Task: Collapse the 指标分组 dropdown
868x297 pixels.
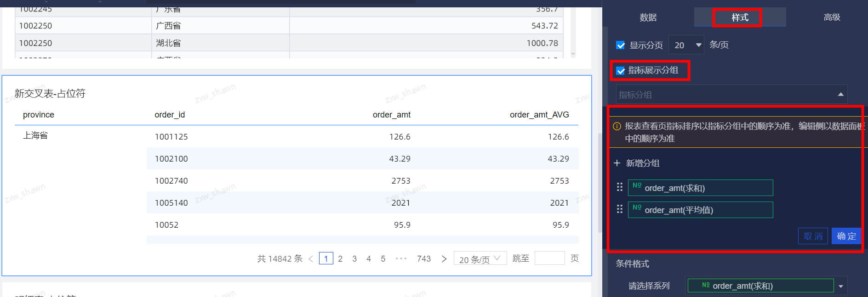Action: pos(840,95)
